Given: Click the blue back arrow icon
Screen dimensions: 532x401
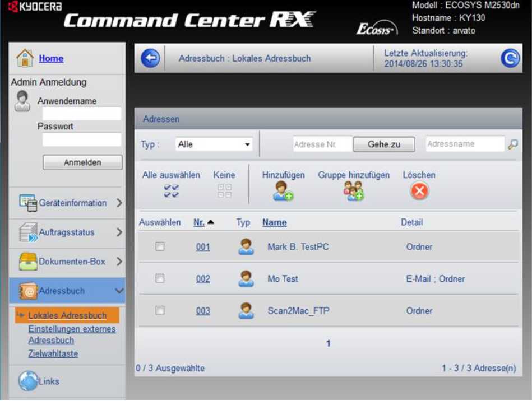Looking at the screenshot, I should click(x=150, y=58).
